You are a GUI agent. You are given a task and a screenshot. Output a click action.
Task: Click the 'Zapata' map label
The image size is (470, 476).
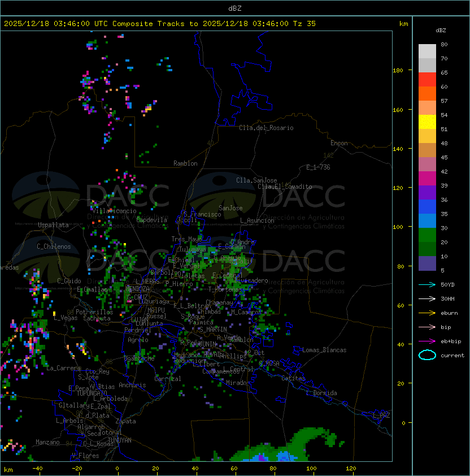pyautogui.click(x=125, y=421)
